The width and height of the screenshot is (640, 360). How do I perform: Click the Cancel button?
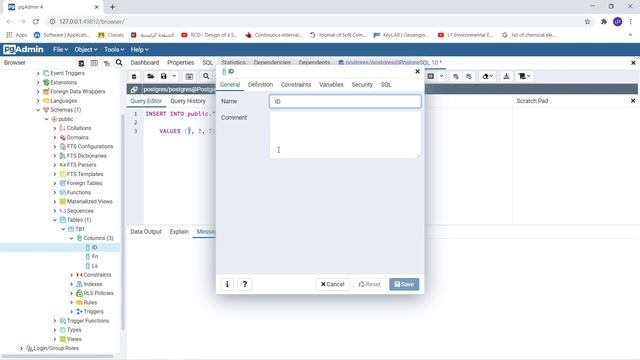332,284
